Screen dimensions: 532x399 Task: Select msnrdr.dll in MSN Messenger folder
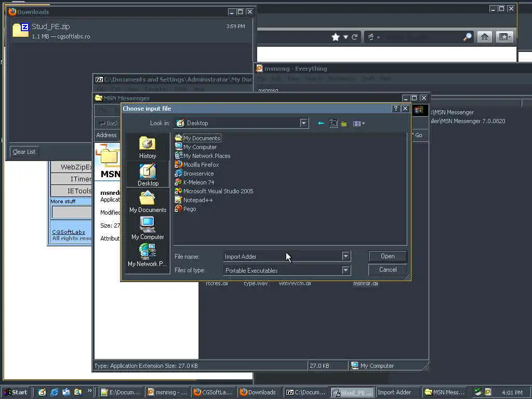[365, 283]
